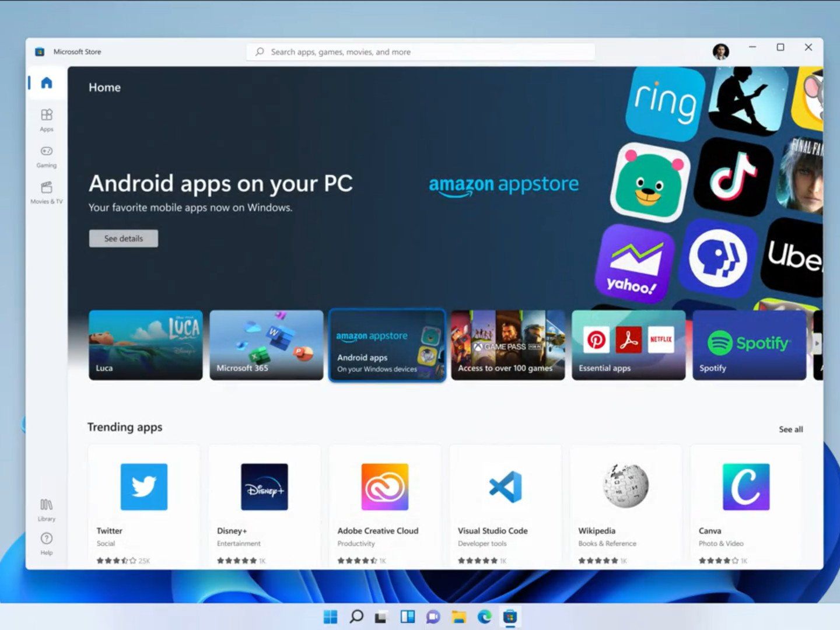The width and height of the screenshot is (840, 630).
Task: Click the See details button
Action: tap(123, 238)
